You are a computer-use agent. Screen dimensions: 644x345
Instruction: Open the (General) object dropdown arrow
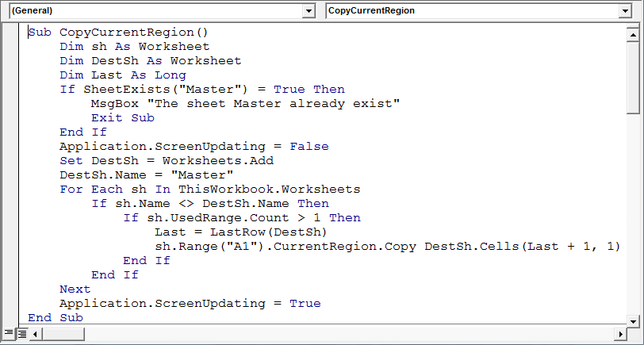[x=309, y=11]
